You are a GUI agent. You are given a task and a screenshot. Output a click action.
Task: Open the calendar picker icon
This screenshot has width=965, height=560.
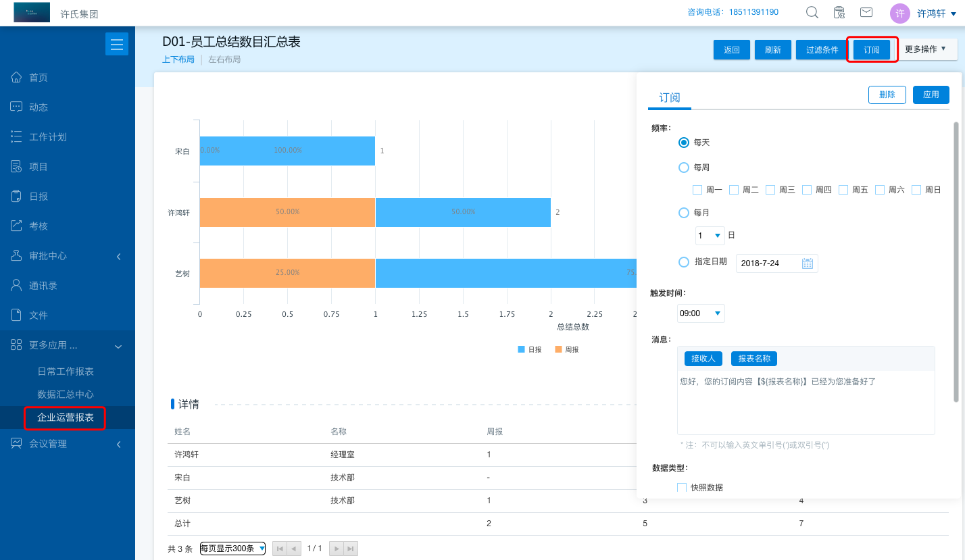(x=808, y=263)
